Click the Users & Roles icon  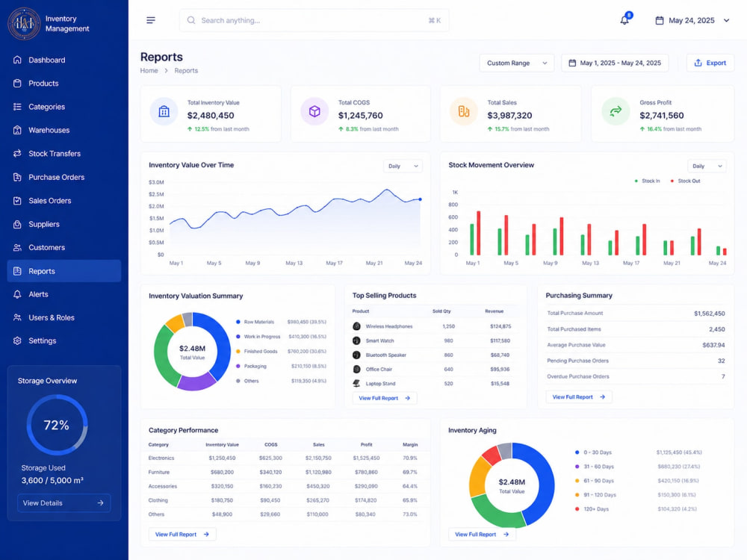pyautogui.click(x=17, y=317)
